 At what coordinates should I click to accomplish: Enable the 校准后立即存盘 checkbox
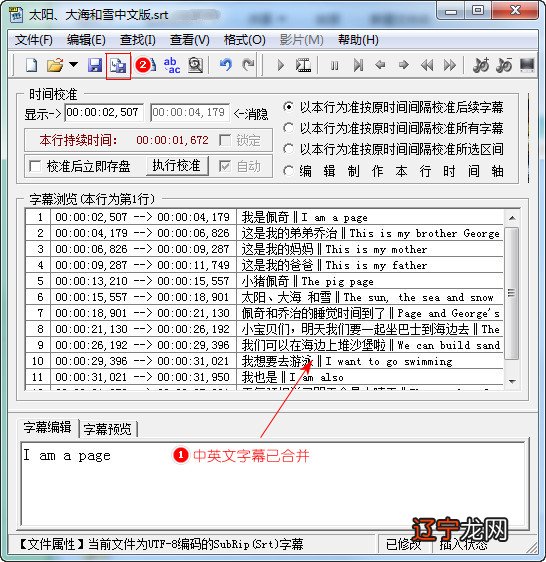(35, 166)
